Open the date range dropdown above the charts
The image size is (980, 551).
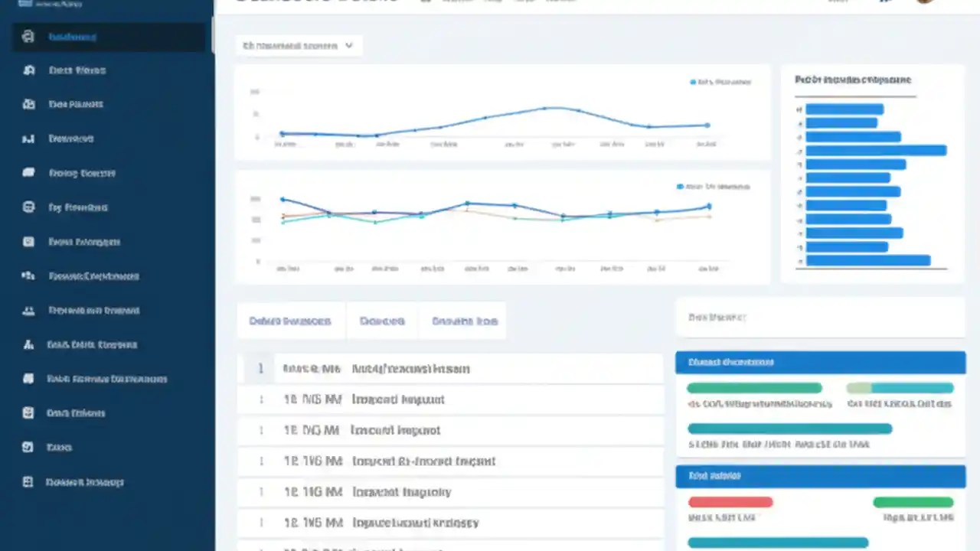tap(298, 45)
